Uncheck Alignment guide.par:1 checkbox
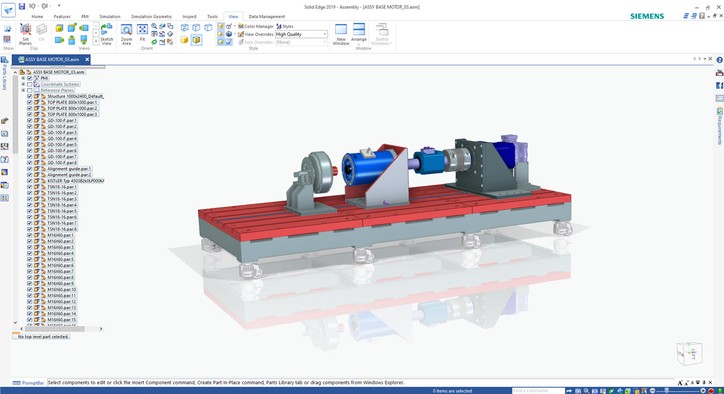This screenshot has height=394, width=724. [30, 169]
